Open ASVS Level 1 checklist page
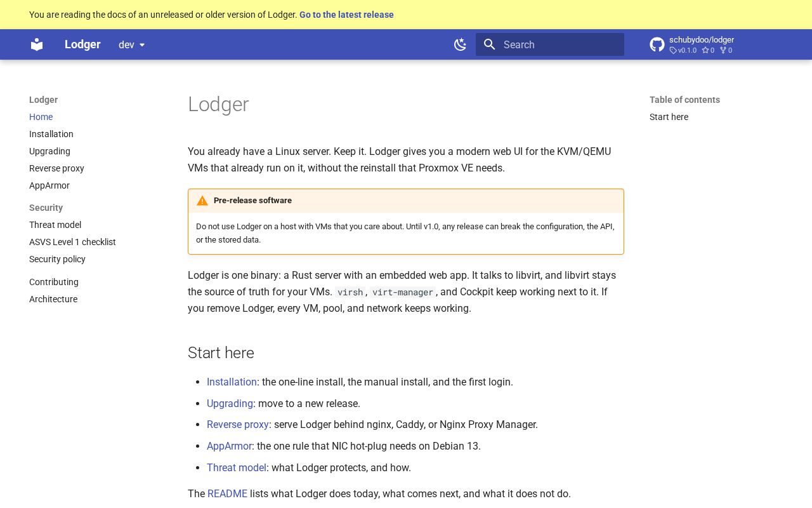 point(72,242)
